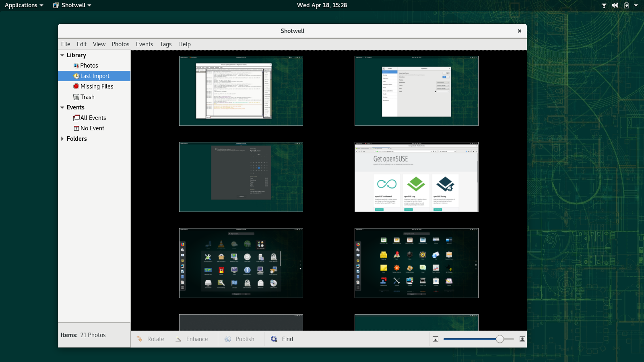Click the Photos library icon in sidebar

[76, 66]
